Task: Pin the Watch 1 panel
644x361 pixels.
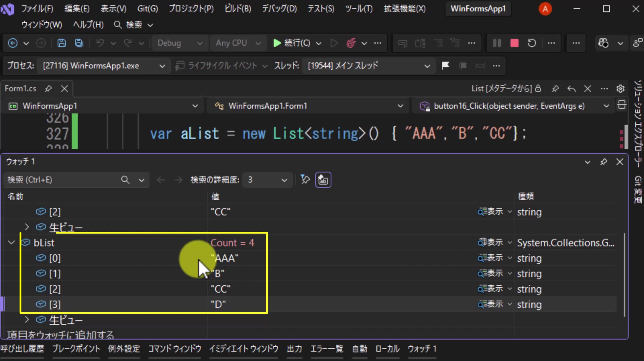Action: click(x=604, y=162)
